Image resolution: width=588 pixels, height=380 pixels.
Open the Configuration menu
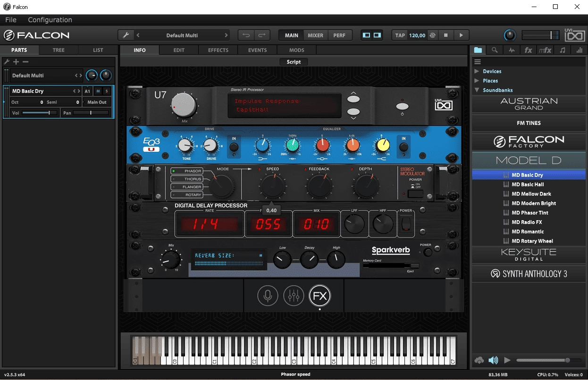click(50, 20)
